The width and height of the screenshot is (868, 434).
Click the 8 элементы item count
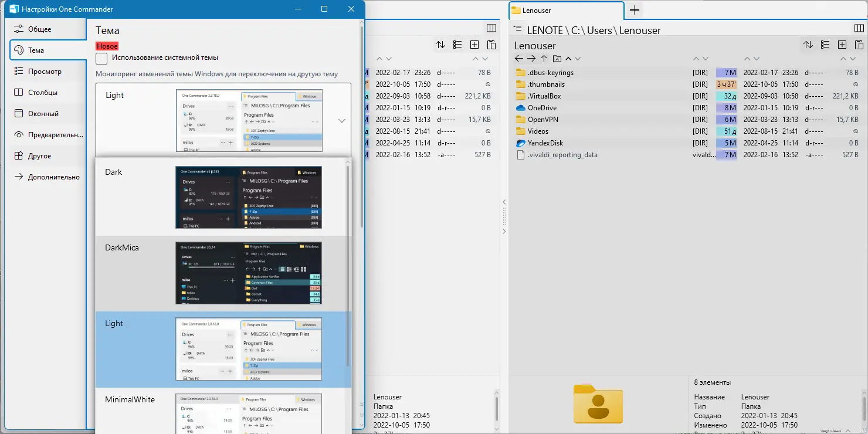712,382
